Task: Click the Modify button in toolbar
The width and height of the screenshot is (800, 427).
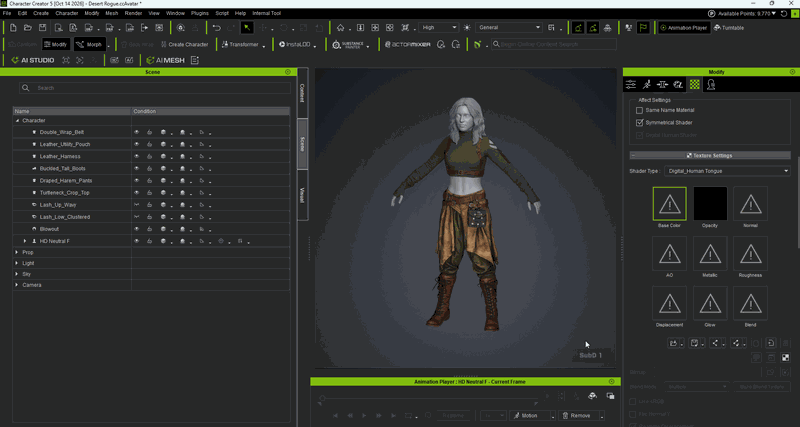Action: [56, 44]
